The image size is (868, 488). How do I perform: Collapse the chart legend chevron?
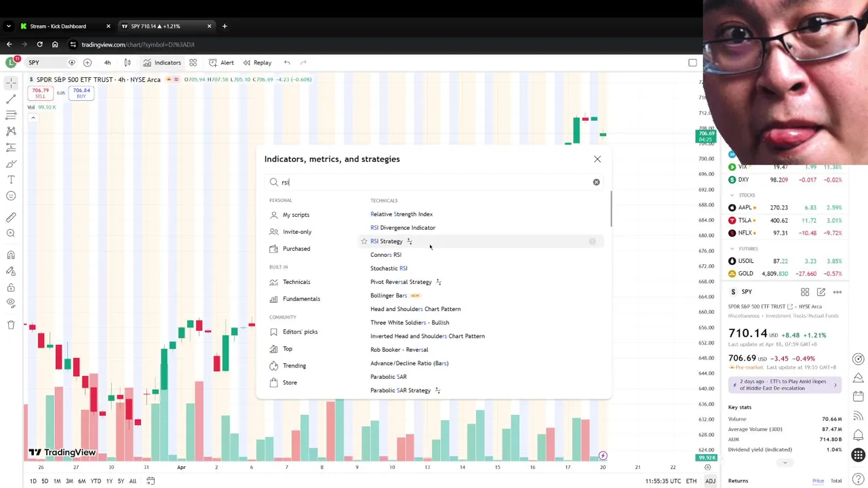(x=33, y=118)
